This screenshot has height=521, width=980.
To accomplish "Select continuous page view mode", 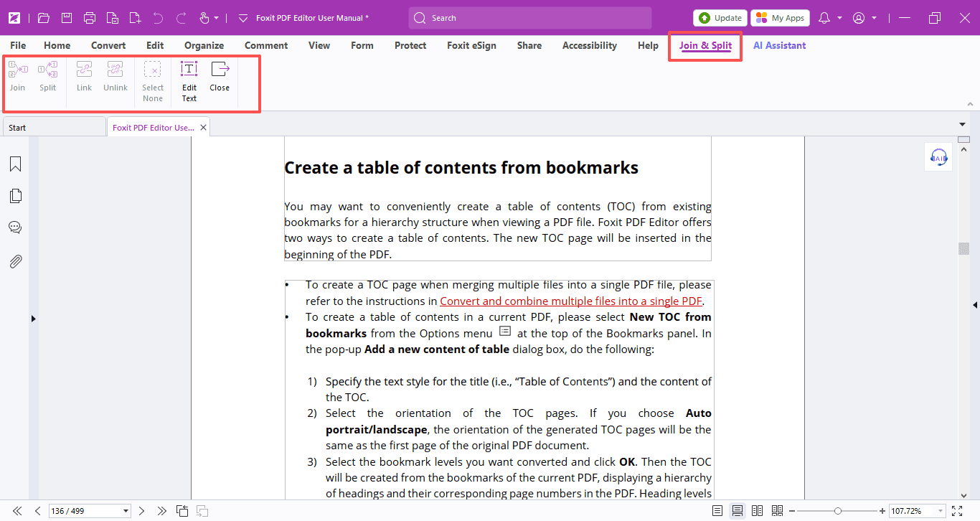I will 737,511.
